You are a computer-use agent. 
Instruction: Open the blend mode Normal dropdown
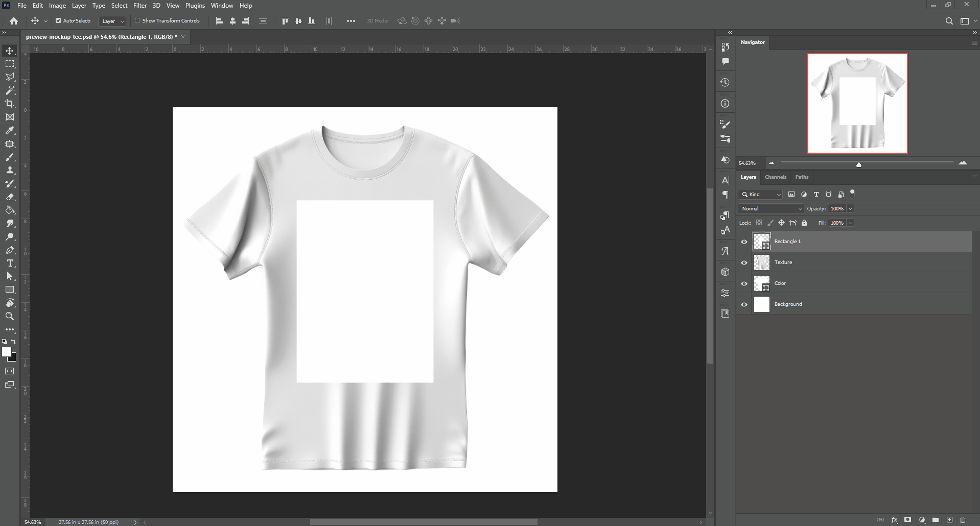(771, 209)
